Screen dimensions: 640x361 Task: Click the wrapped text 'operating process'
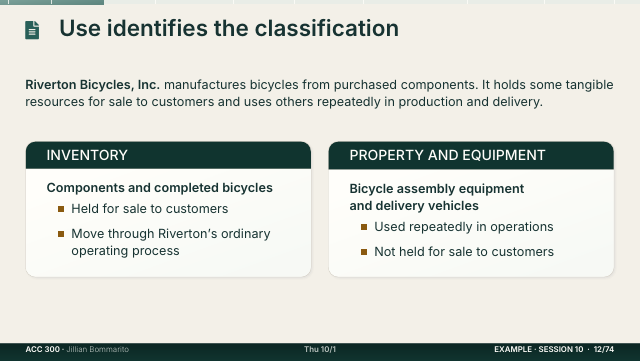125,250
